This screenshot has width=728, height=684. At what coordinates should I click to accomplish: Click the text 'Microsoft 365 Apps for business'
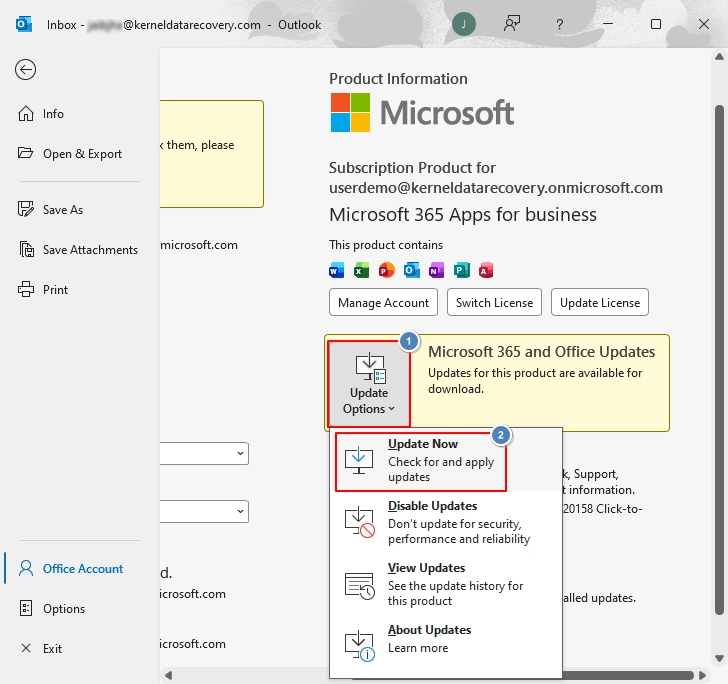pos(463,215)
